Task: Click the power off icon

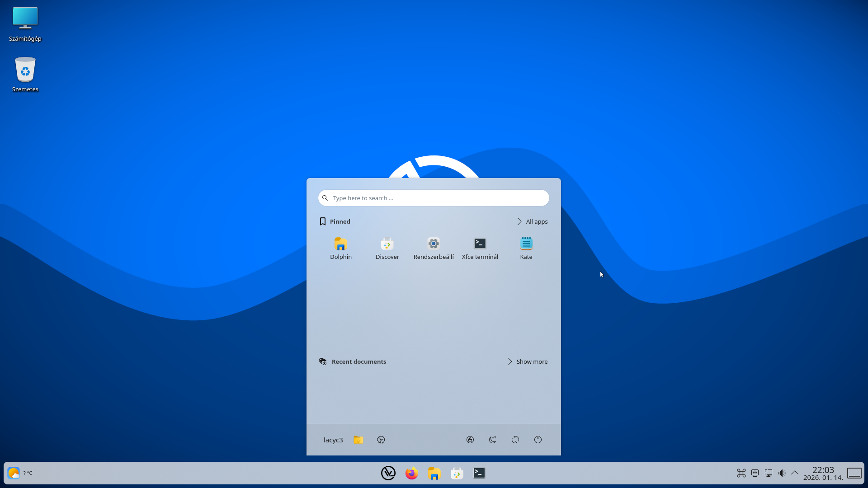Action: pos(538,440)
